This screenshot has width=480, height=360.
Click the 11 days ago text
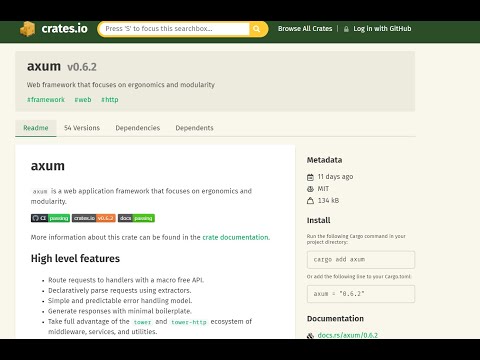[x=335, y=177]
